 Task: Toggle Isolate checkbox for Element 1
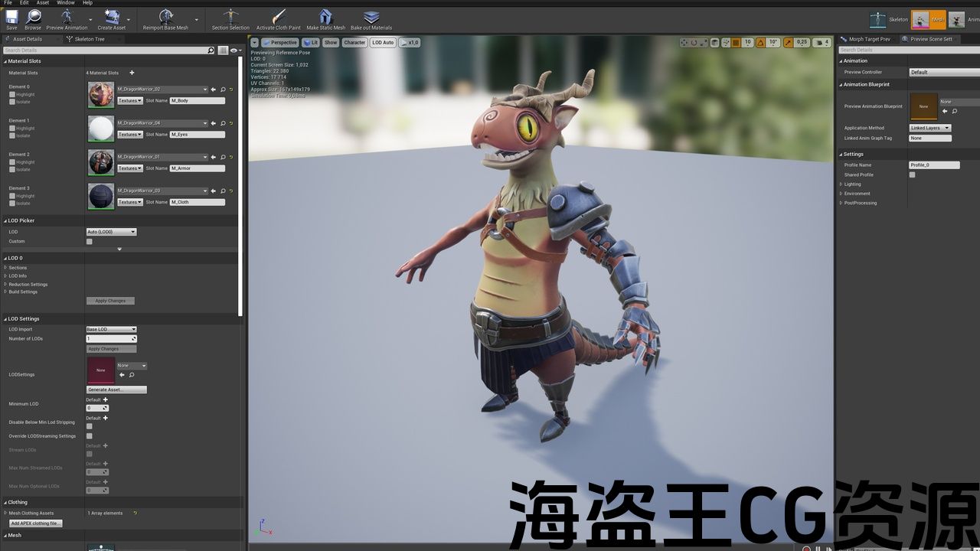[x=12, y=135]
